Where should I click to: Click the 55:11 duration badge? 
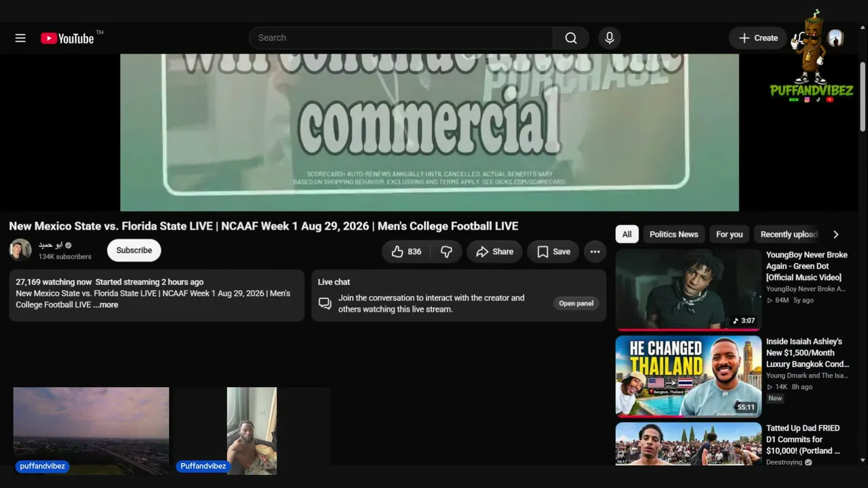(x=746, y=407)
